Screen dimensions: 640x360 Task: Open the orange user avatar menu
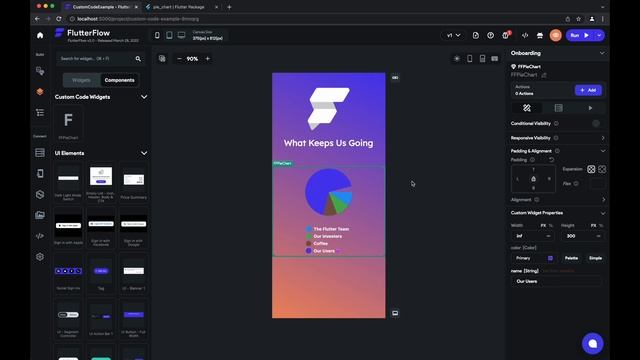[556, 36]
